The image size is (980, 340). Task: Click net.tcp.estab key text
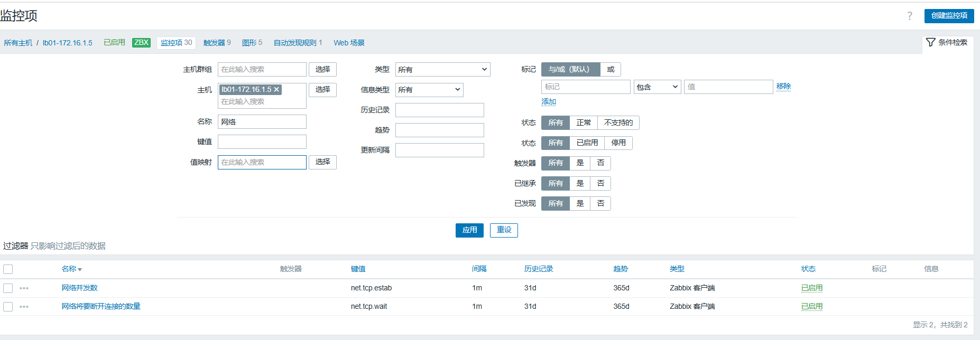(371, 288)
